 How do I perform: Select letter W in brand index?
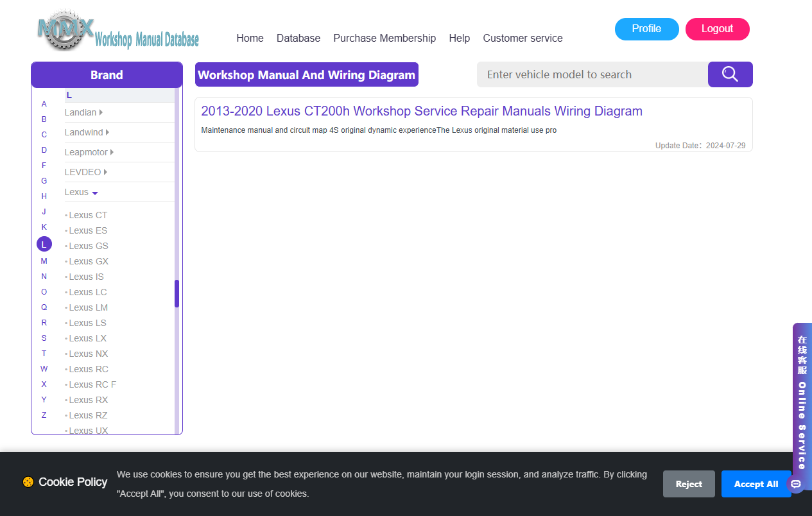coord(44,369)
